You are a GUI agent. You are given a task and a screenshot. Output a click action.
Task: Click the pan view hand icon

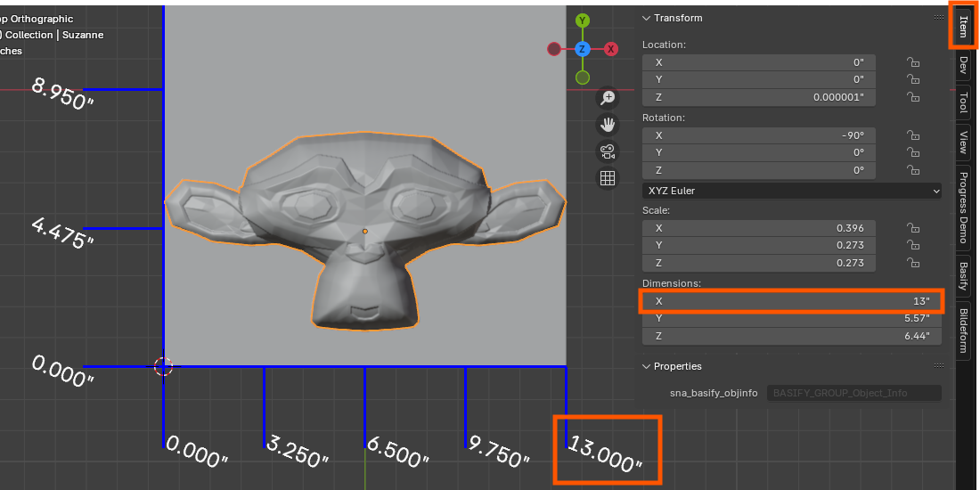coord(608,125)
